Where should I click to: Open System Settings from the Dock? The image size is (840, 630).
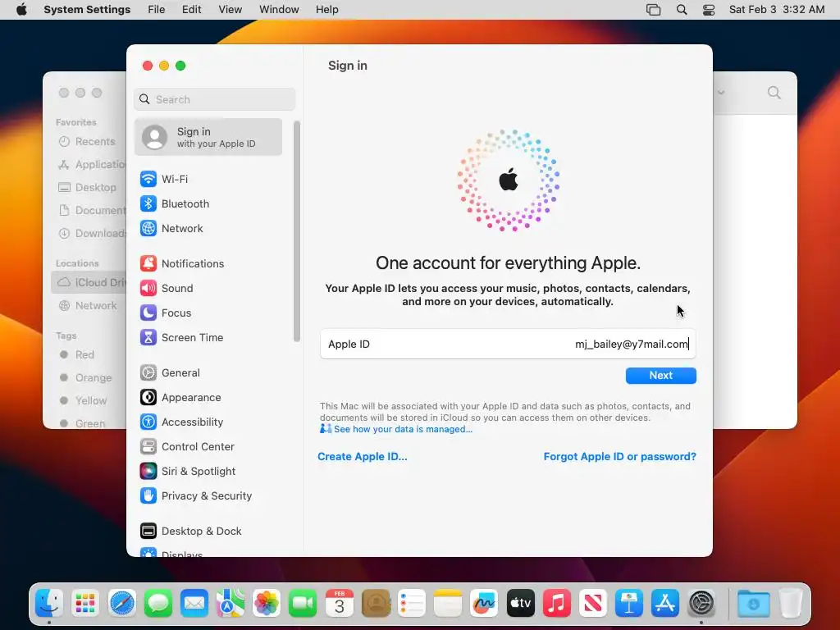click(x=701, y=604)
